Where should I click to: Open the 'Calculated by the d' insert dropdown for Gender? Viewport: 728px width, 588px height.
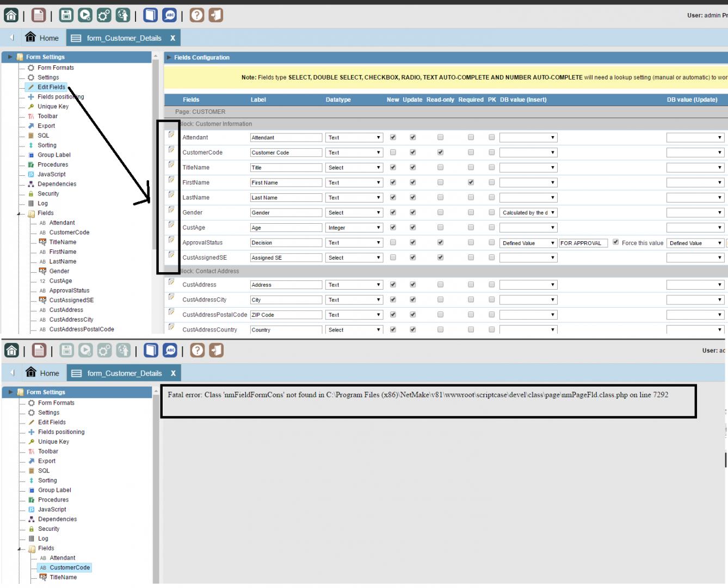(x=528, y=213)
